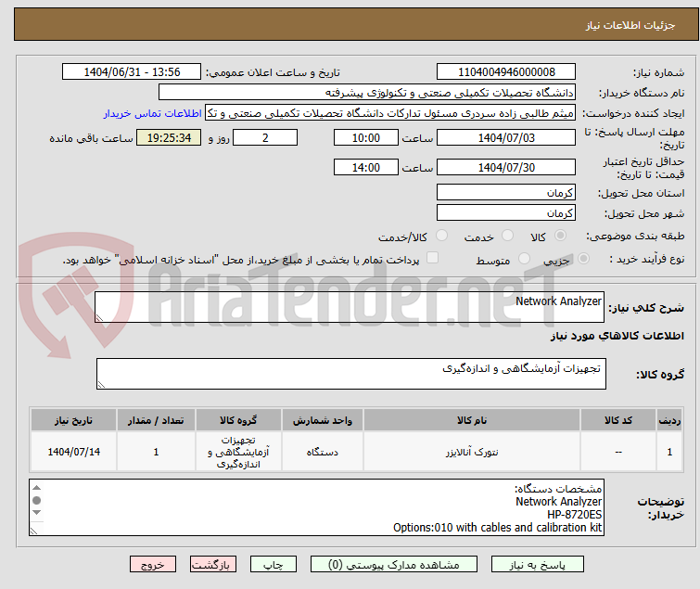Click the remaining time field 19:25:34

tap(169, 137)
